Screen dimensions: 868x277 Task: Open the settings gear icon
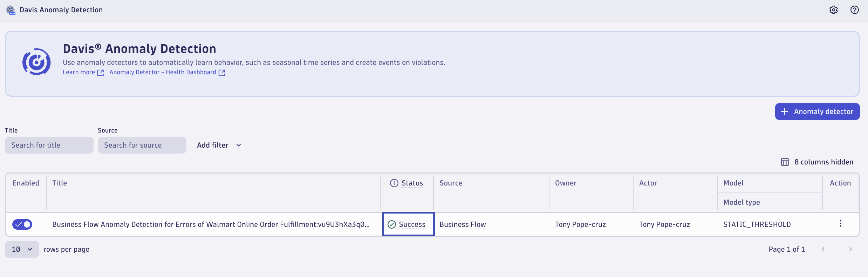click(834, 10)
